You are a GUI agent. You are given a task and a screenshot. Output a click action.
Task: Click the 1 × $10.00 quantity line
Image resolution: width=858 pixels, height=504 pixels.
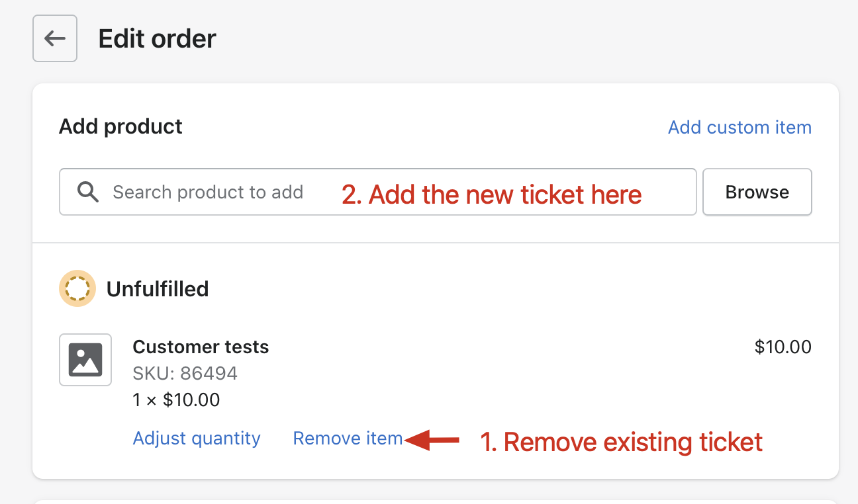176,399
